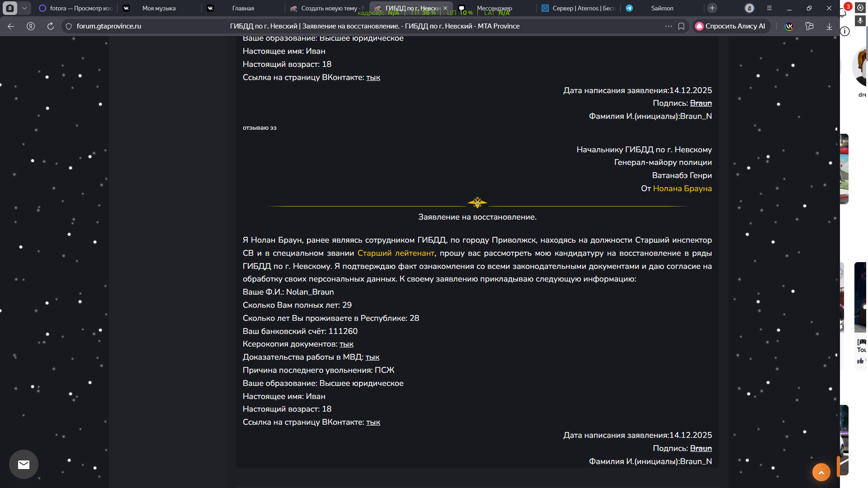Open the browser hamburger menu

[769, 8]
